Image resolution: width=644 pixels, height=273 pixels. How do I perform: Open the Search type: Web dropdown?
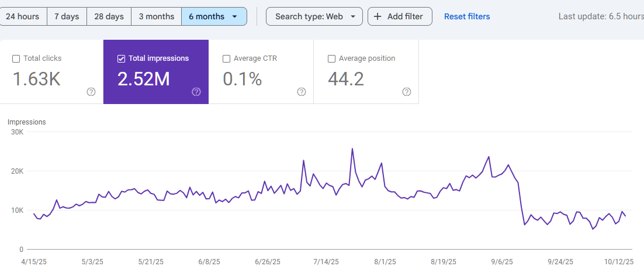353,16
